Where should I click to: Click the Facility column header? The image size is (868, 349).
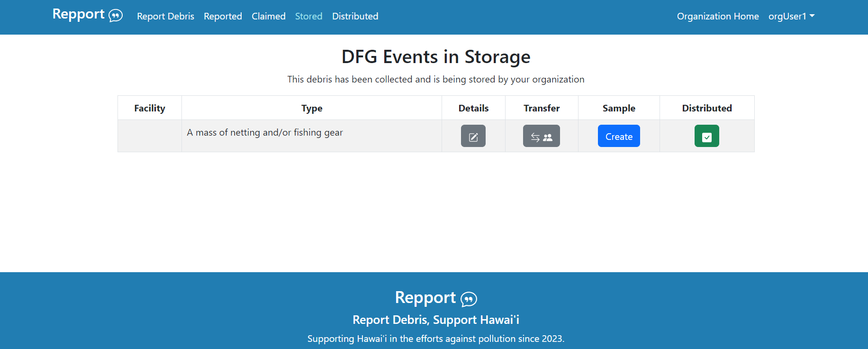pyautogui.click(x=150, y=108)
